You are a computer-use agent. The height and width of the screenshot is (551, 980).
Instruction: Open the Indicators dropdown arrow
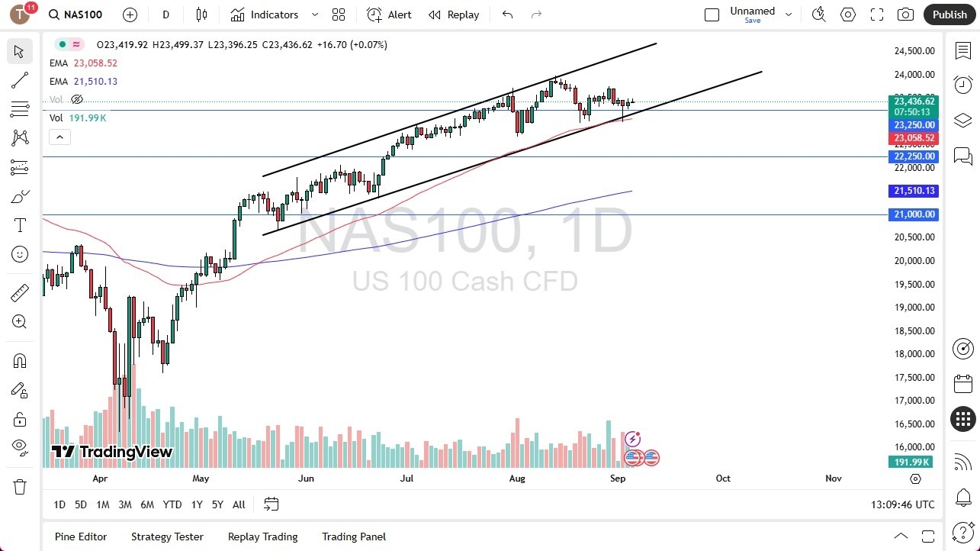(314, 14)
